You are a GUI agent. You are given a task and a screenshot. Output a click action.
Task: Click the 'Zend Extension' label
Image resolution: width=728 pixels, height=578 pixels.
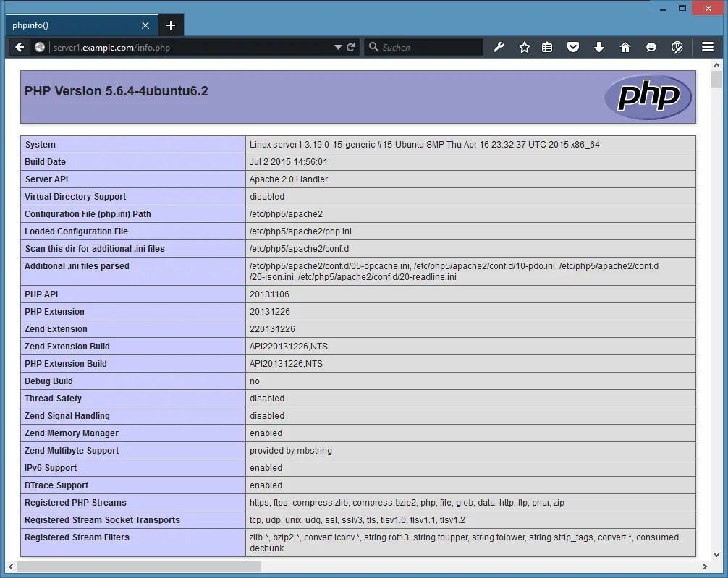[56, 329]
